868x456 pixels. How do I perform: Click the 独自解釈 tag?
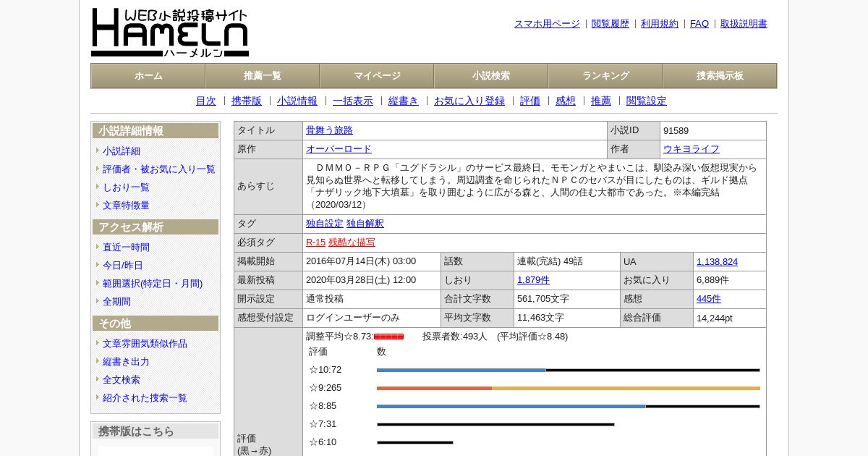(365, 224)
